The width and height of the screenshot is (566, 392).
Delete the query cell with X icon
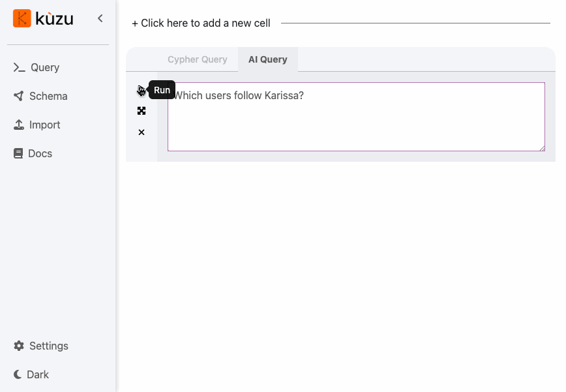click(x=141, y=132)
